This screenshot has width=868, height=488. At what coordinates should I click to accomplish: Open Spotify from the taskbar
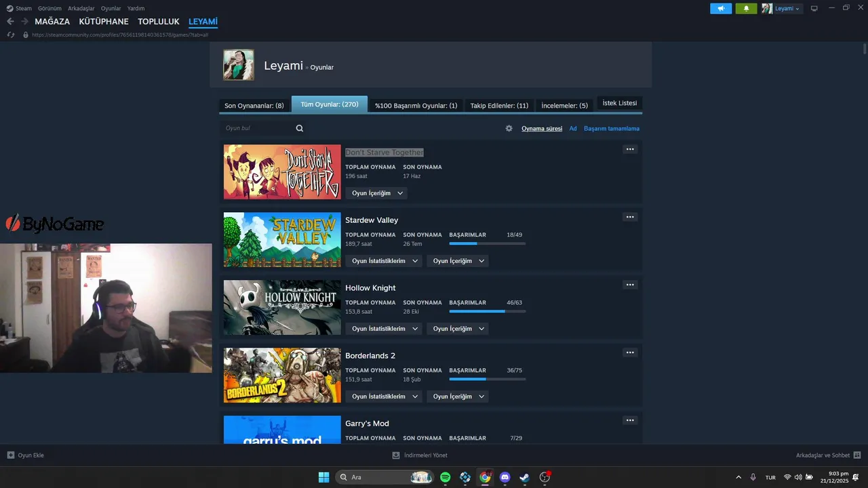pos(445,477)
